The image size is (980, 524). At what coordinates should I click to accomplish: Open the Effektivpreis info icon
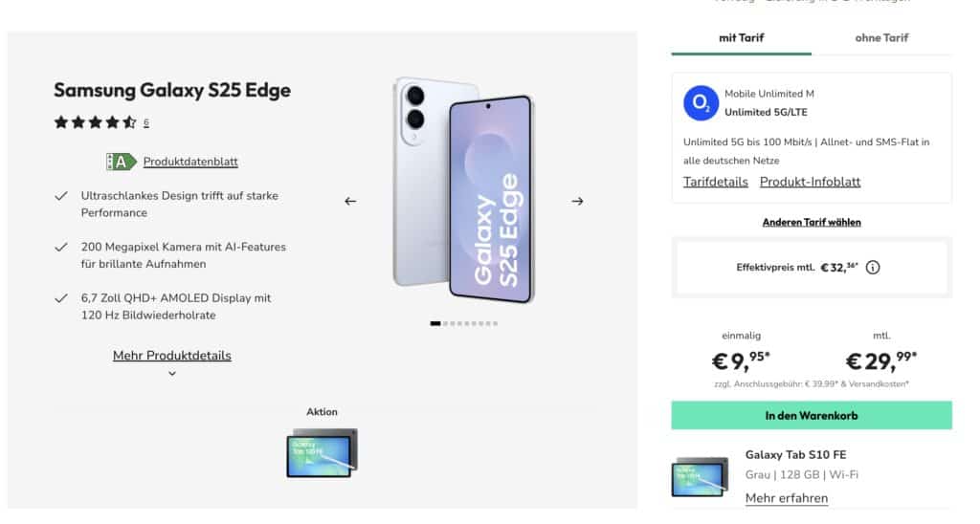point(873,268)
